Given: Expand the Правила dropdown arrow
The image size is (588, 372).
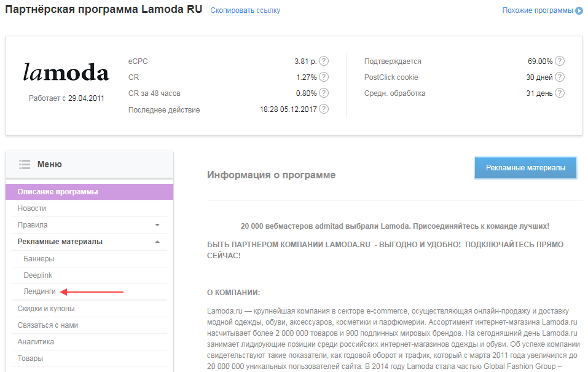Looking at the screenshot, I should click(x=157, y=225).
